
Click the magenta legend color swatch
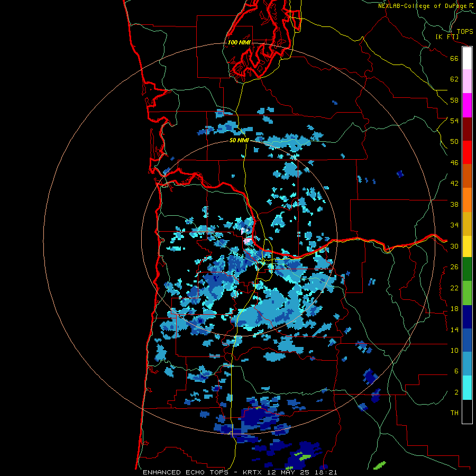tap(467, 105)
